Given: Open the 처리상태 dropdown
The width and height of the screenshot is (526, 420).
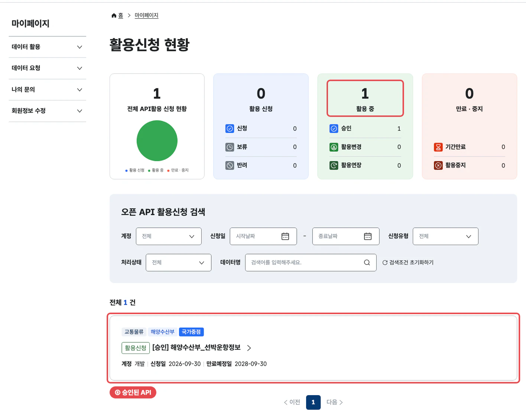Looking at the screenshot, I should pos(179,263).
